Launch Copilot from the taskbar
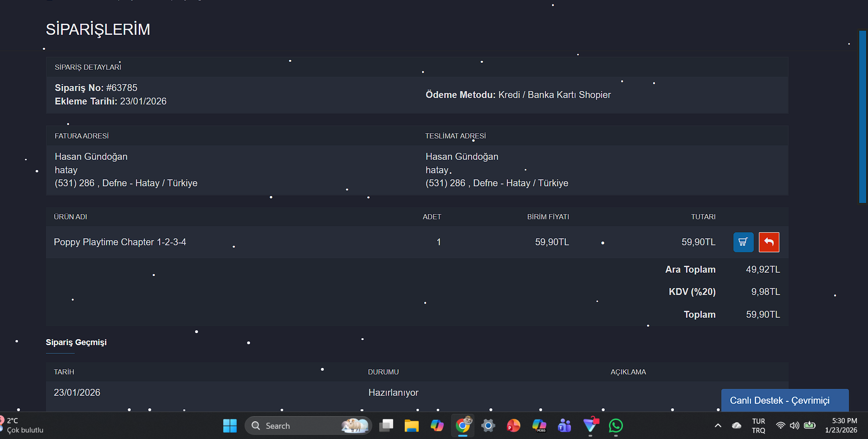 click(x=437, y=426)
